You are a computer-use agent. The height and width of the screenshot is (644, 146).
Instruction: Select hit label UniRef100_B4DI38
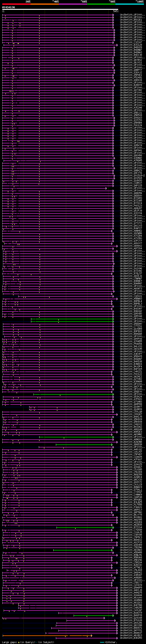[x=131, y=55]
